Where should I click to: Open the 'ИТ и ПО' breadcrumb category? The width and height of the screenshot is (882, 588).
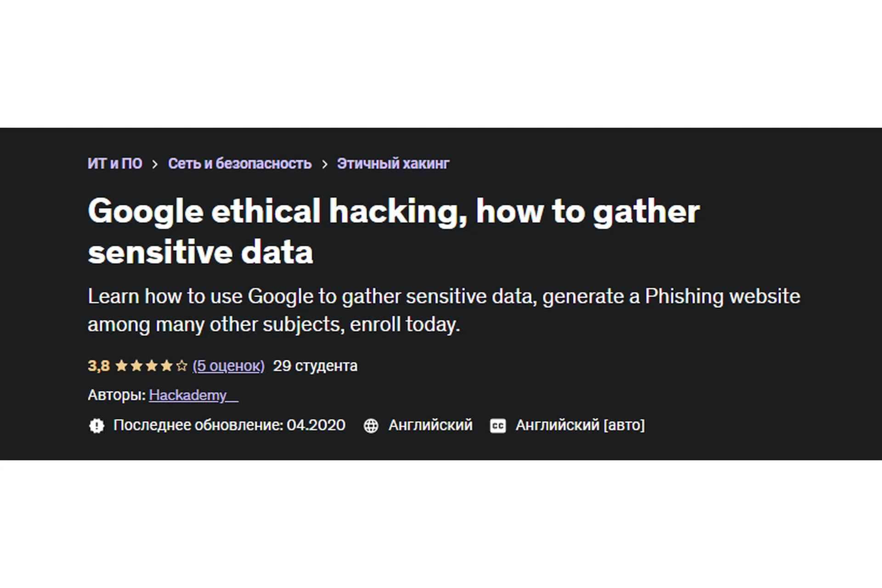115,163
